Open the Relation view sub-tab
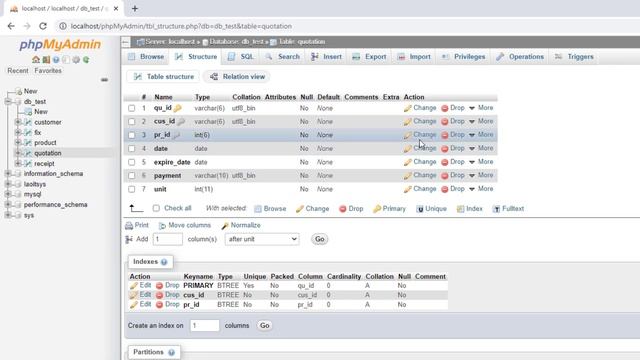The width and height of the screenshot is (640, 360). click(x=237, y=77)
